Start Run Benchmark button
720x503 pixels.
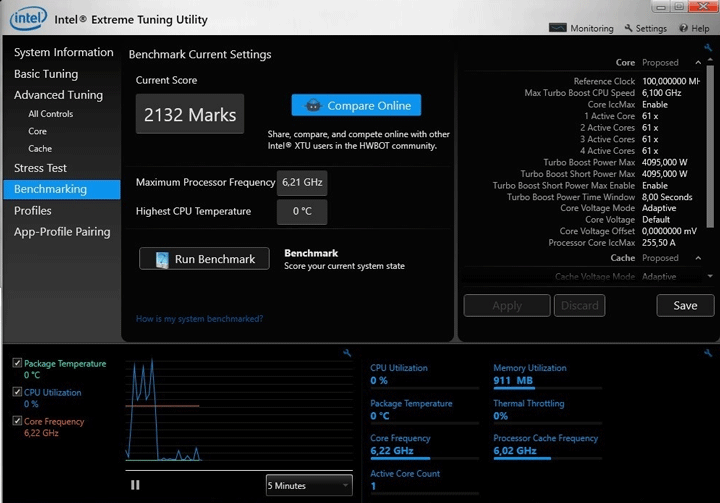click(204, 259)
